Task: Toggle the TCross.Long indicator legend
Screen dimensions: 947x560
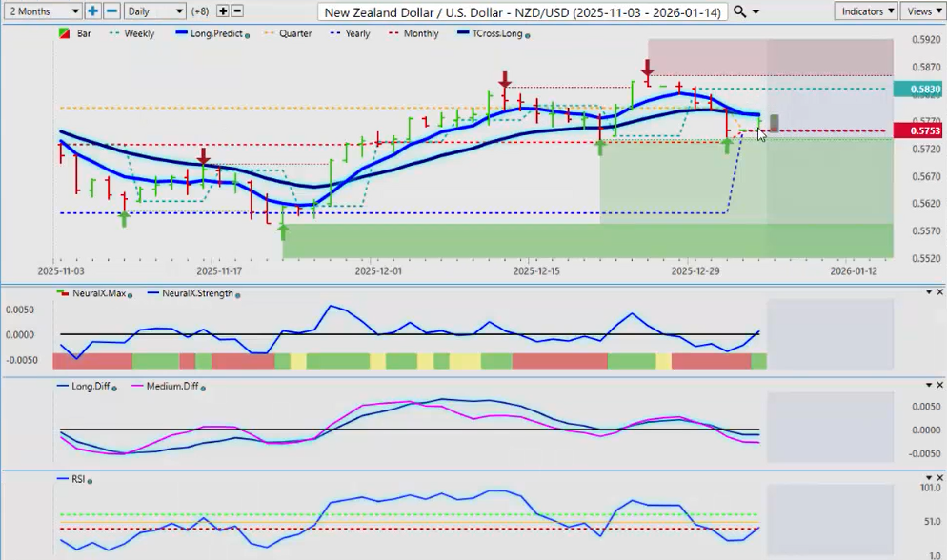Action: (x=492, y=33)
